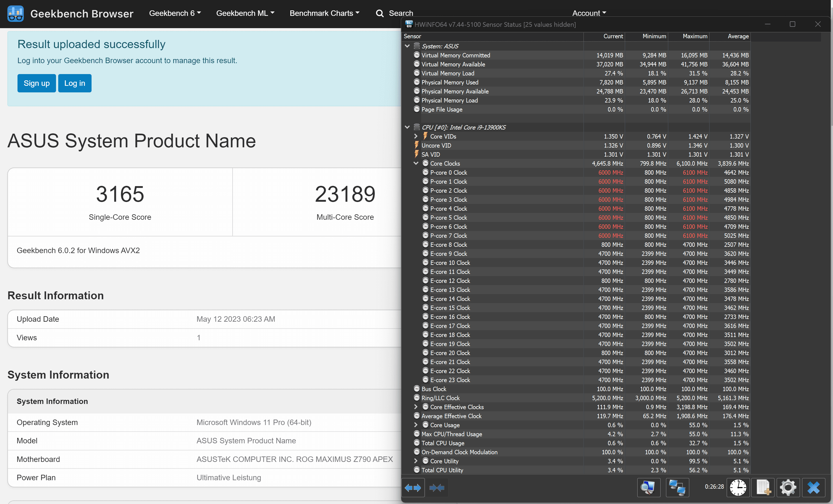This screenshot has height=504, width=833.
Task: Start sensor logging with file-plus icon
Action: (x=763, y=487)
